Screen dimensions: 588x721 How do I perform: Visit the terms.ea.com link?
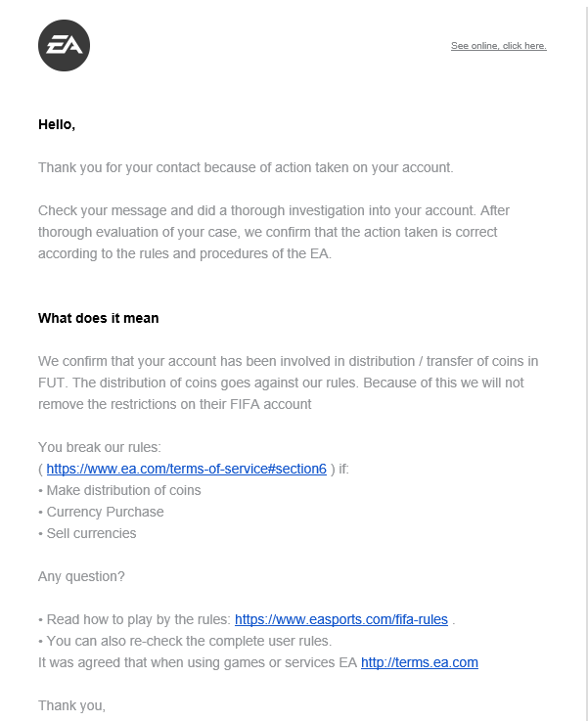click(x=420, y=662)
